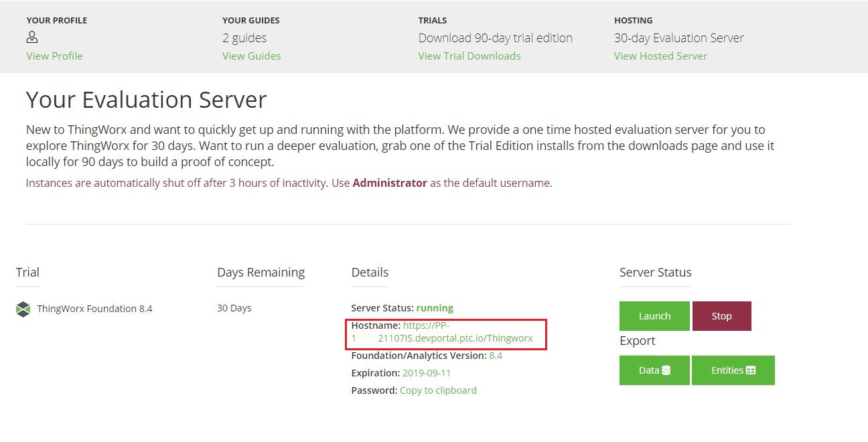Launch the evaluation server
This screenshot has height=442, width=868.
click(x=654, y=315)
